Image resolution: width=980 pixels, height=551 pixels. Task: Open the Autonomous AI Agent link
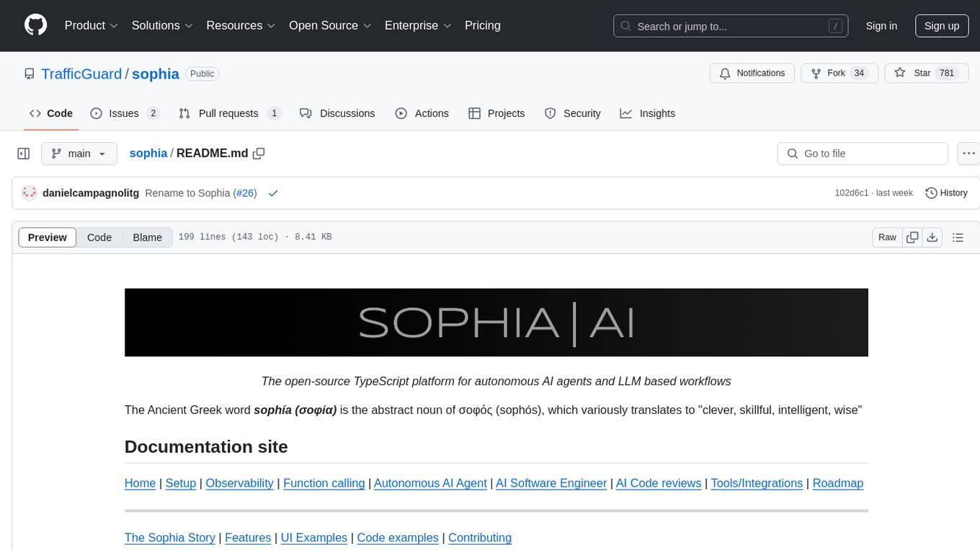430,483
